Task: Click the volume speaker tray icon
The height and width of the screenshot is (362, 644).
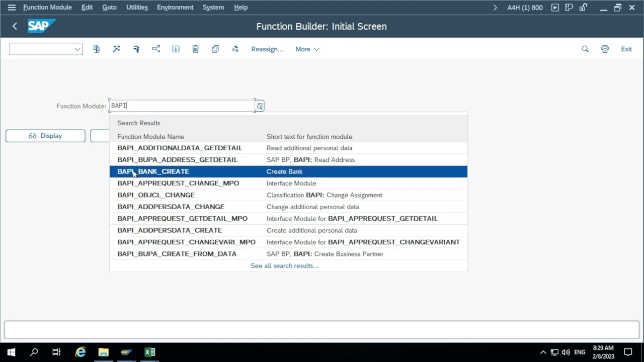Action: [566, 352]
